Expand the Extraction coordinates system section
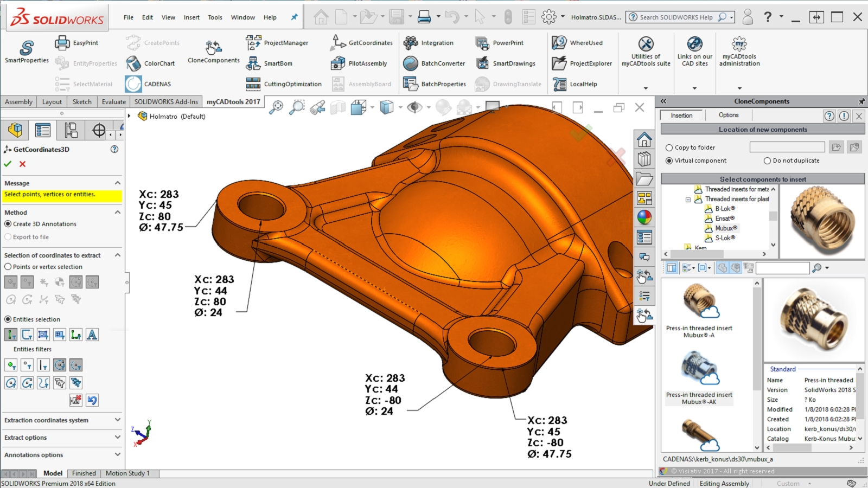Screen dimensions: 868x488 117,420
